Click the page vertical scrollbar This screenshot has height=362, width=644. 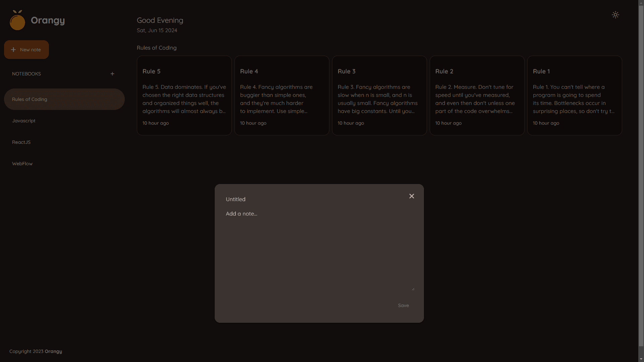(641, 174)
